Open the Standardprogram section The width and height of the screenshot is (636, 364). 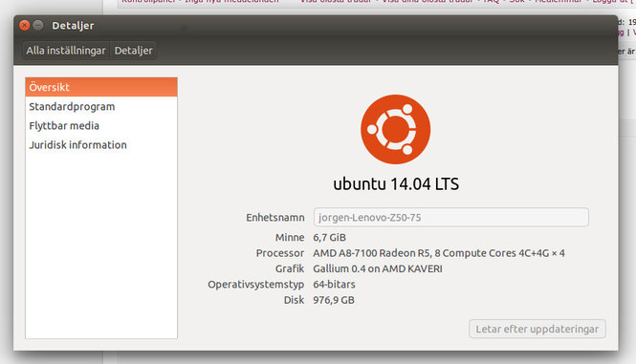click(101, 107)
